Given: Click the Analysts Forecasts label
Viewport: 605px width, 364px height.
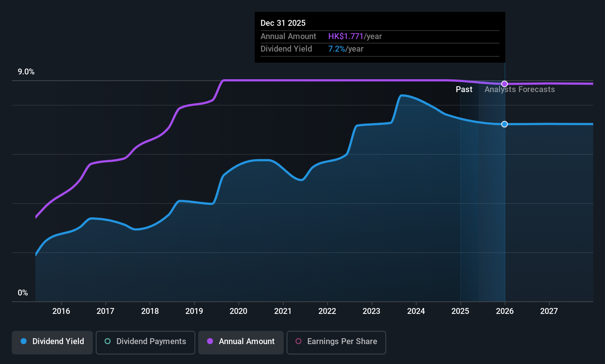Looking at the screenshot, I should click(520, 90).
